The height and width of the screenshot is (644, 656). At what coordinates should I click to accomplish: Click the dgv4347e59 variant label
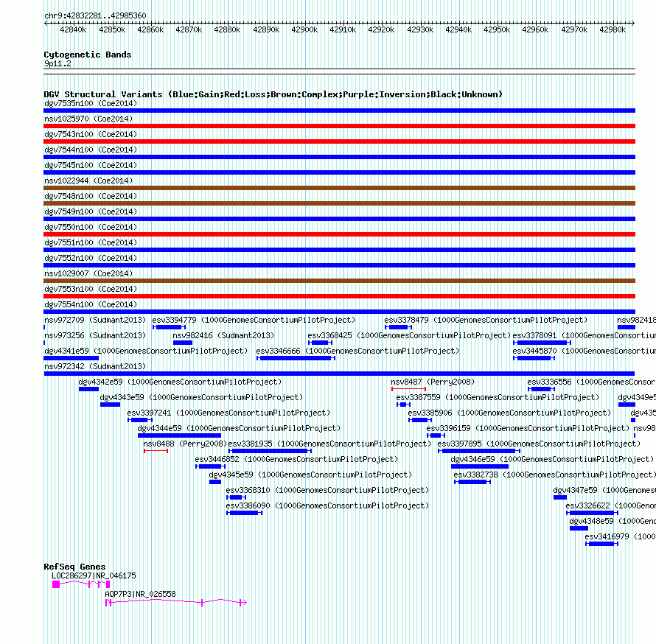604,490
